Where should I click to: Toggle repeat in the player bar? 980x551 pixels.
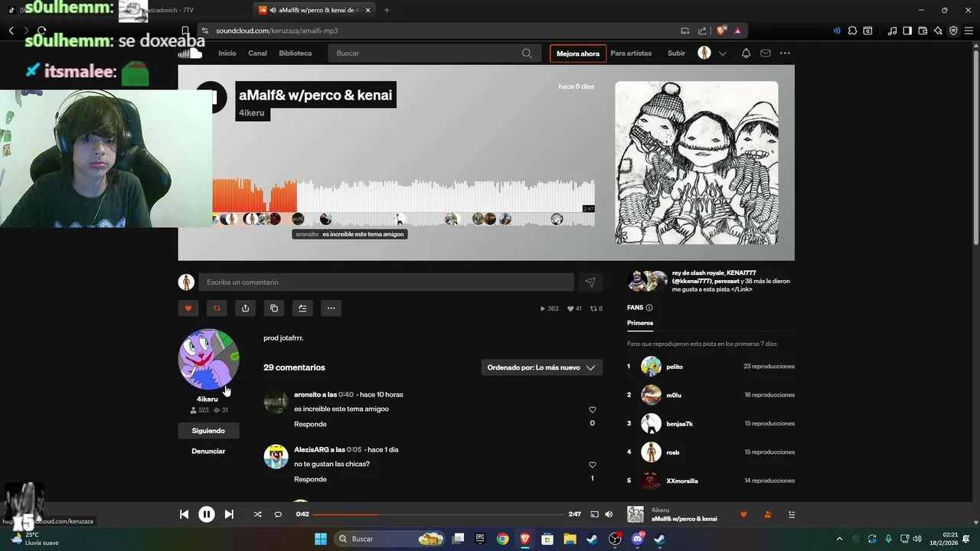(278, 514)
